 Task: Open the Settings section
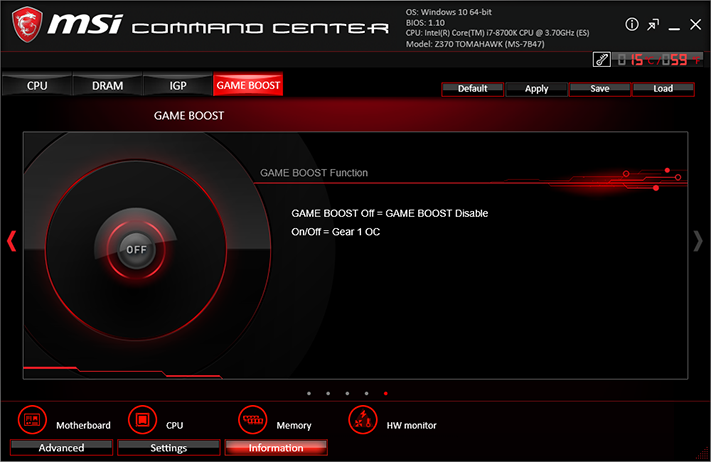click(x=169, y=447)
